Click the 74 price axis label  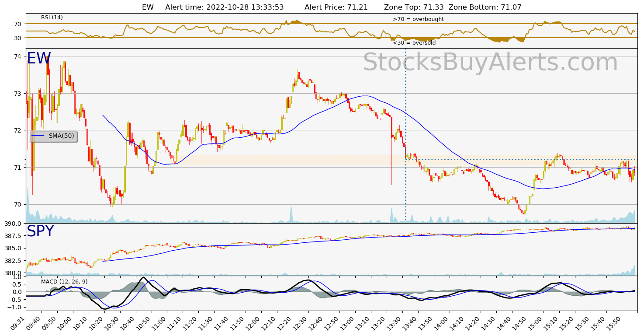(17, 56)
